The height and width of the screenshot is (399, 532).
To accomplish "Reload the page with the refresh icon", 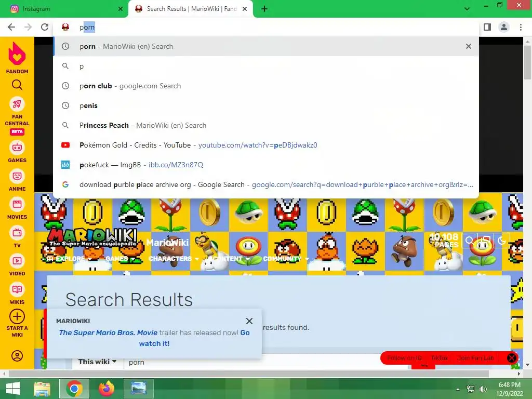I will [x=45, y=27].
